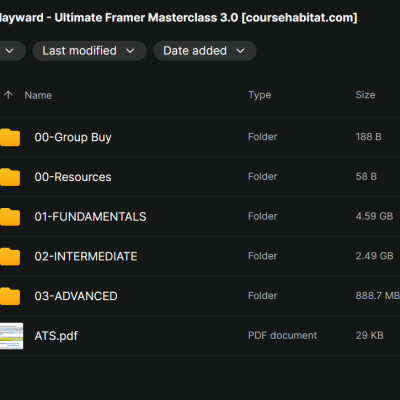
Task: Click the 888.7 MB size value
Action: (x=378, y=295)
